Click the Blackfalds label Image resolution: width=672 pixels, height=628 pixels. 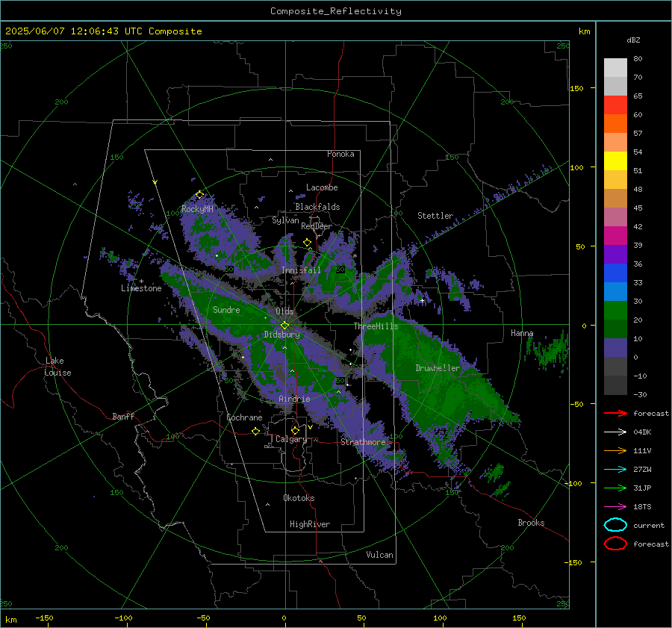tap(317, 207)
